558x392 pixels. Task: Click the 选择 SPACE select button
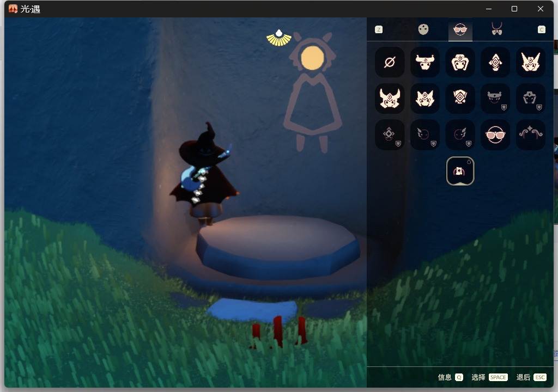coord(489,377)
